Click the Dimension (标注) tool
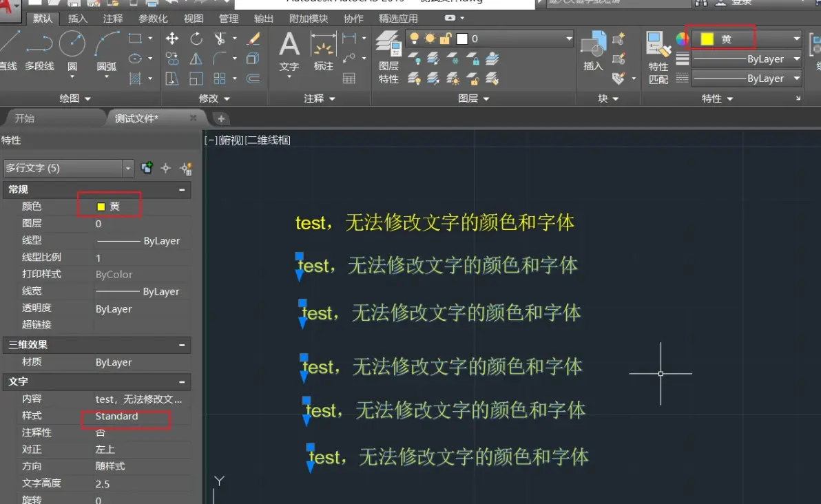This screenshot has height=504, width=821. point(323,51)
